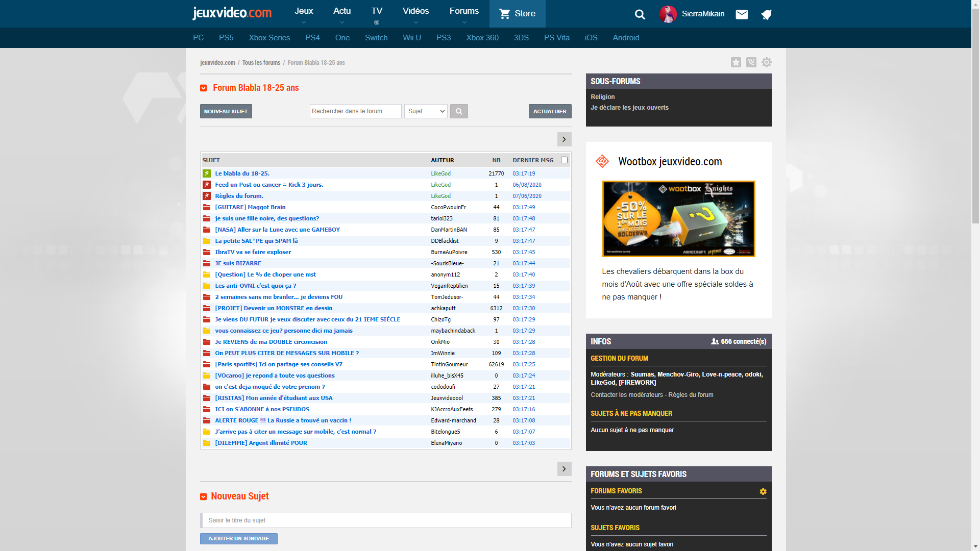980x551 pixels.
Task: Tick the select-all checkbox in Dernier Msg header
Action: [564, 160]
